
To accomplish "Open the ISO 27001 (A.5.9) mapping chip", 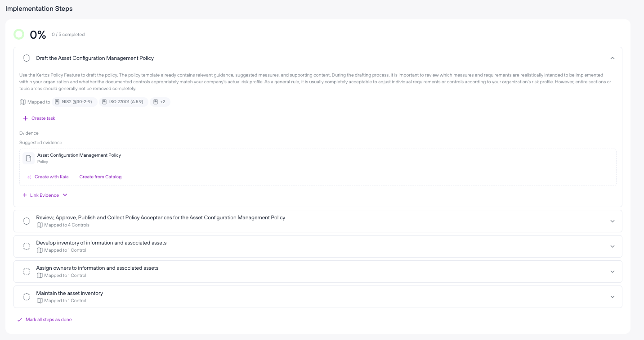I will [123, 102].
